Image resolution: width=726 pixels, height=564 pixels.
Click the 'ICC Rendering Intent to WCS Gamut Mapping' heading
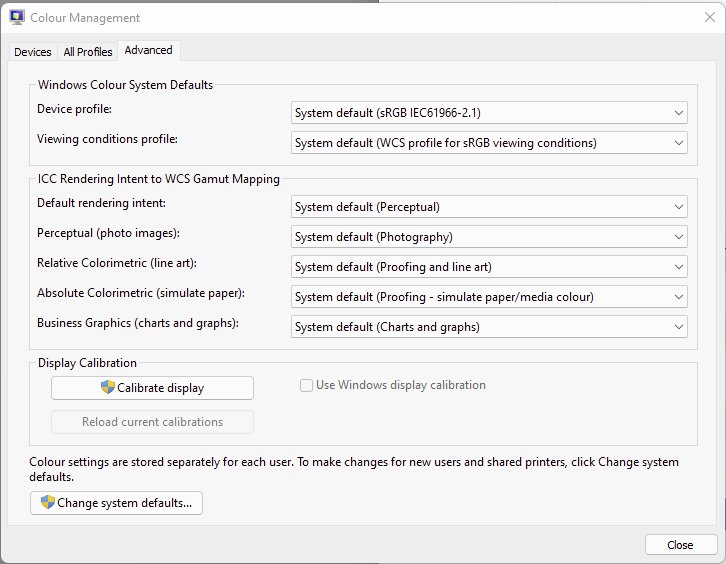[x=159, y=179]
